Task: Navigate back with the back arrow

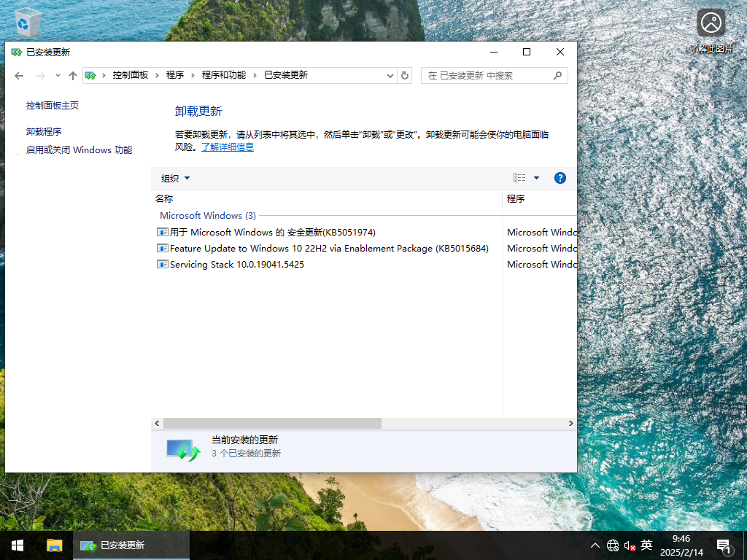Action: 19,75
